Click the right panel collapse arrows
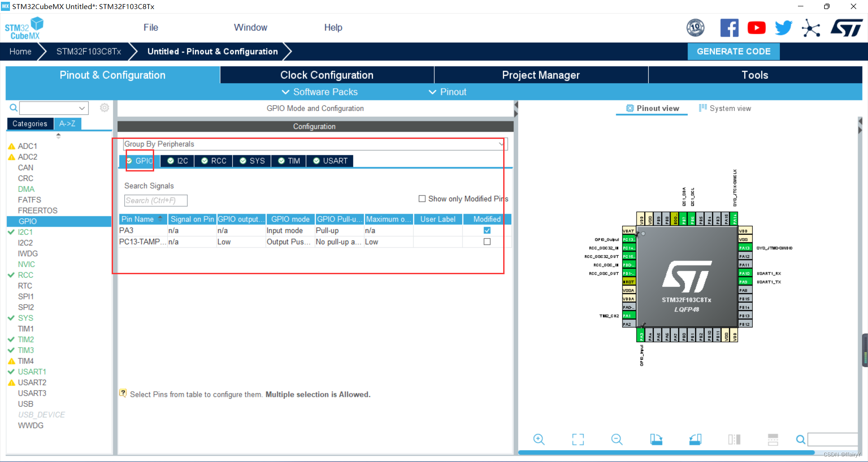Screen dimensions: 868x462 pyautogui.click(x=860, y=126)
